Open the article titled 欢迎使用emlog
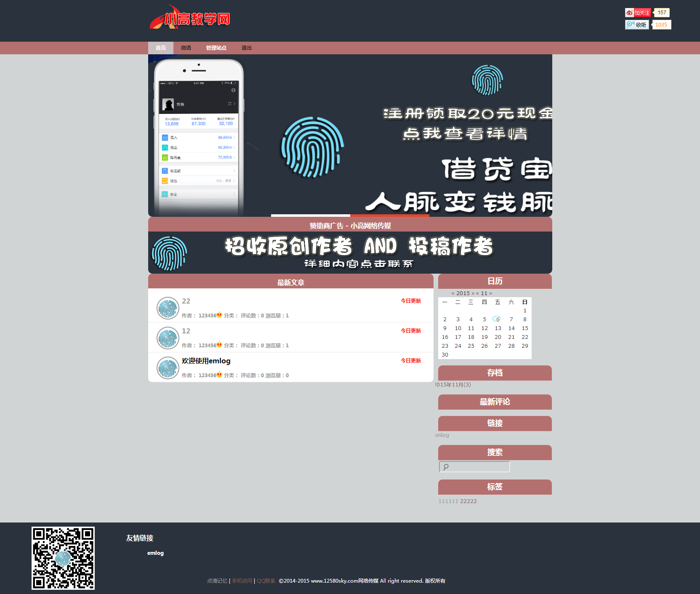700x594 pixels. 206,361
